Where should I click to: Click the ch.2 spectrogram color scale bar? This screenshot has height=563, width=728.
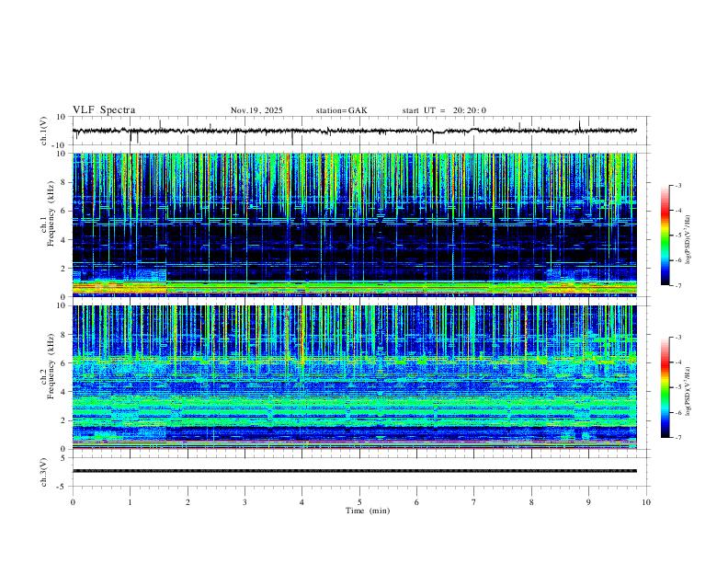click(665, 387)
